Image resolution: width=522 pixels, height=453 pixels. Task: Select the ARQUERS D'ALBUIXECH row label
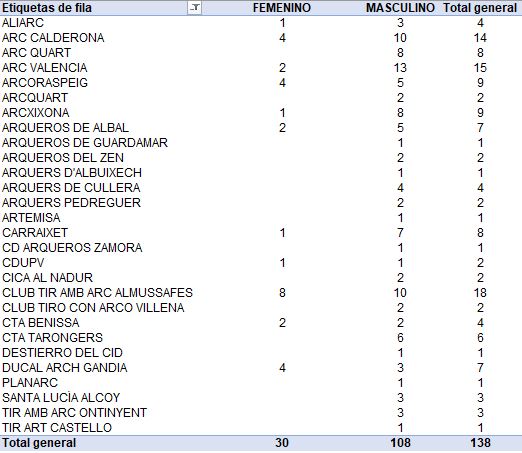click(72, 173)
